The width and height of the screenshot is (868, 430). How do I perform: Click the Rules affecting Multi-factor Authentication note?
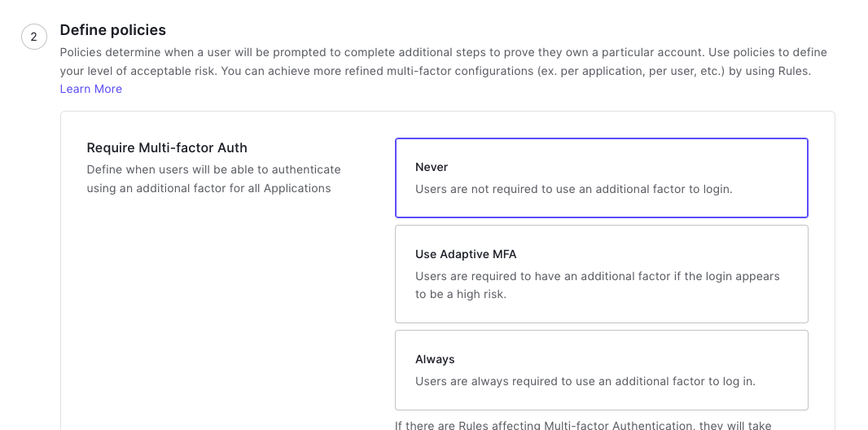[x=583, y=425]
